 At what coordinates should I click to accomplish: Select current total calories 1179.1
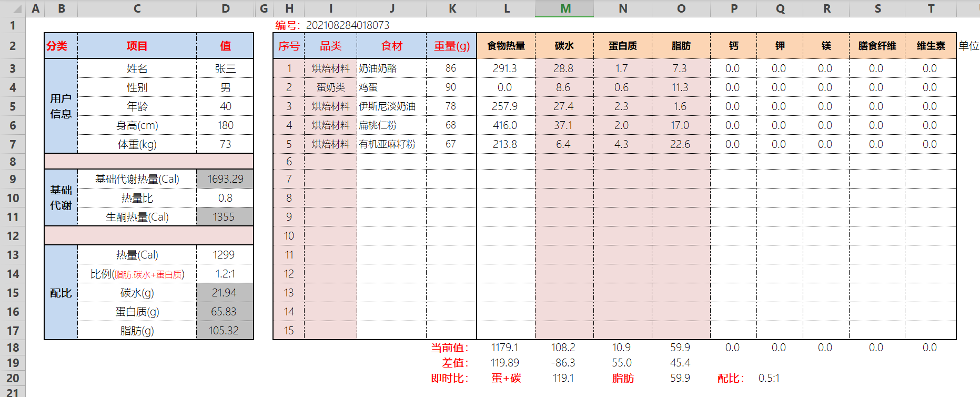[505, 348]
